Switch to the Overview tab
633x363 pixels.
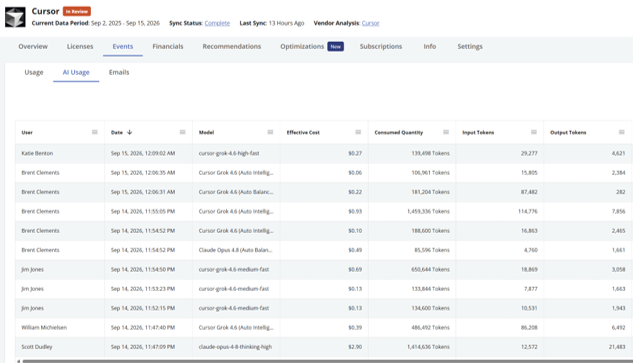point(33,46)
